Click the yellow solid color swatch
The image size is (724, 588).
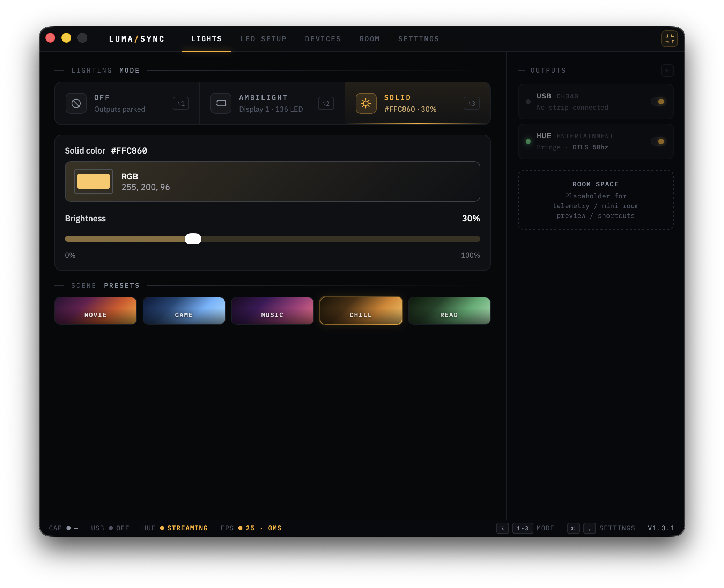tap(94, 182)
